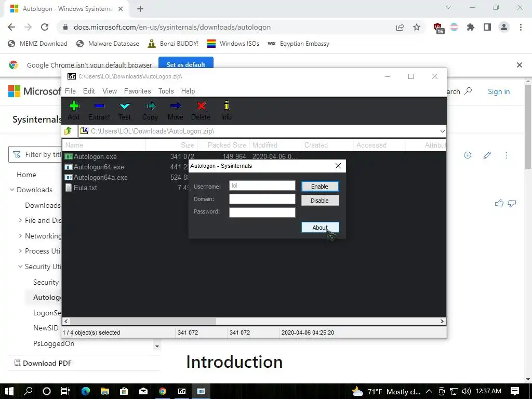The image size is (532, 399).
Task: Open Microsoft Edge from the taskbar
Action: pos(86,391)
